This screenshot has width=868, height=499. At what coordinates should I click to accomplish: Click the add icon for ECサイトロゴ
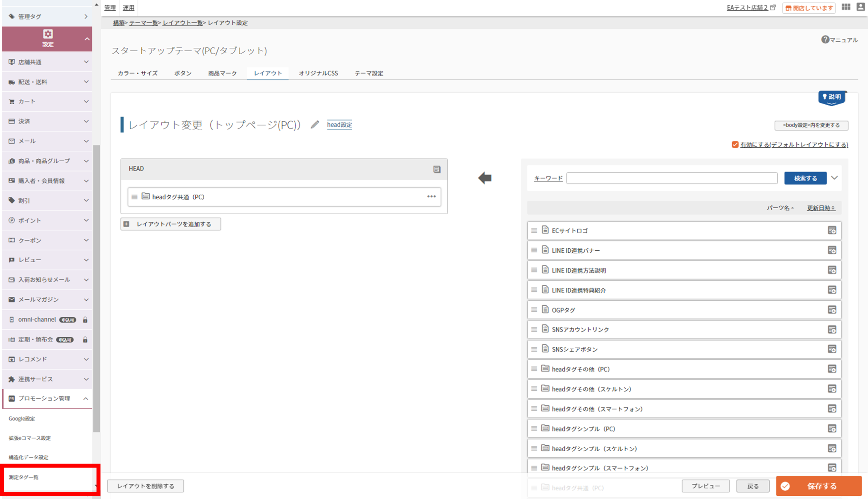[x=832, y=230]
